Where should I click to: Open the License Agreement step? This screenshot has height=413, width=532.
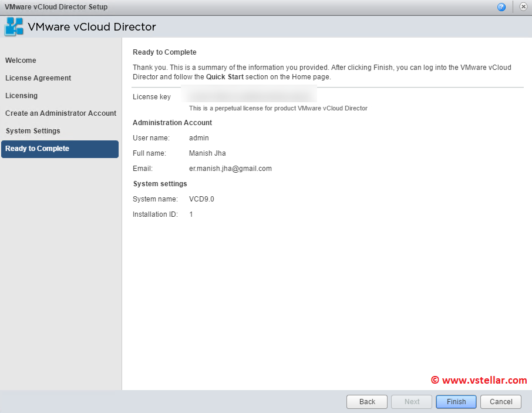[x=38, y=78]
